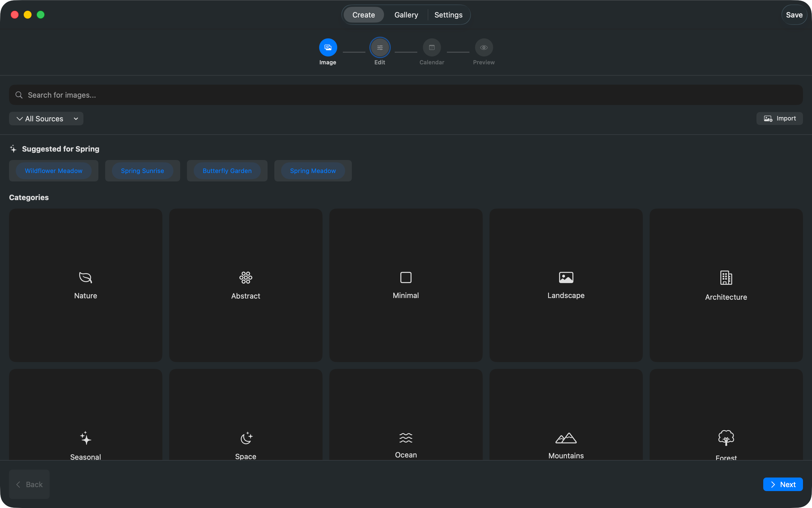Click the Landscape category label

pyautogui.click(x=566, y=295)
